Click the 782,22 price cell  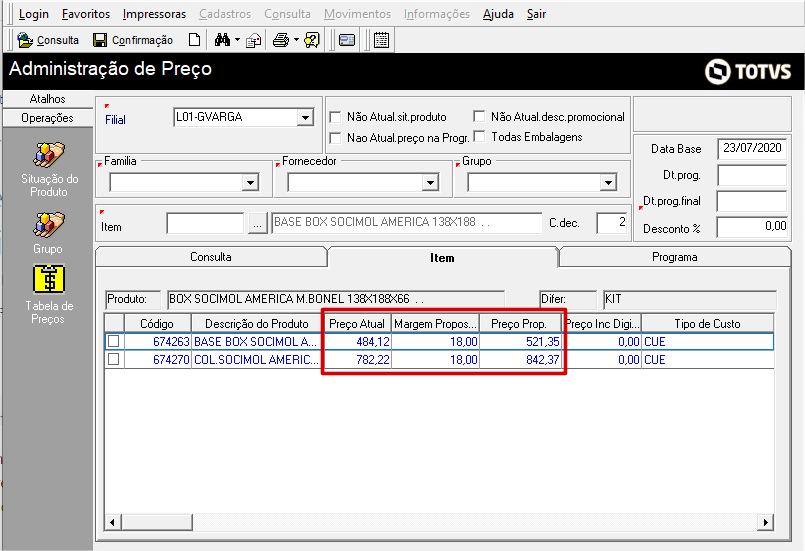[x=357, y=359]
